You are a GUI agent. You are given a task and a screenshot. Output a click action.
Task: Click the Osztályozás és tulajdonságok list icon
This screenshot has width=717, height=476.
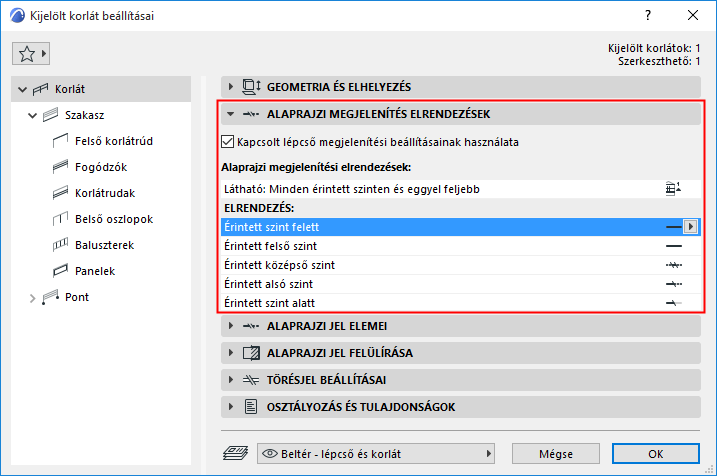tap(251, 406)
